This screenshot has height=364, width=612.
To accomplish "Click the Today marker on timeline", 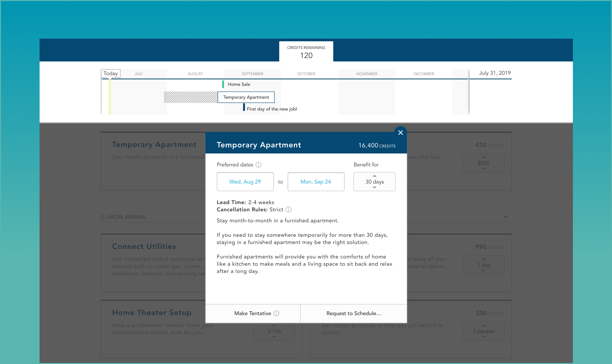I will click(110, 74).
